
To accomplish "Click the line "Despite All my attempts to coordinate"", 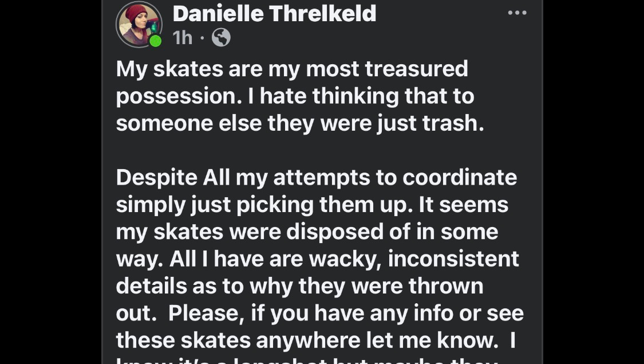I will pos(317,178).
